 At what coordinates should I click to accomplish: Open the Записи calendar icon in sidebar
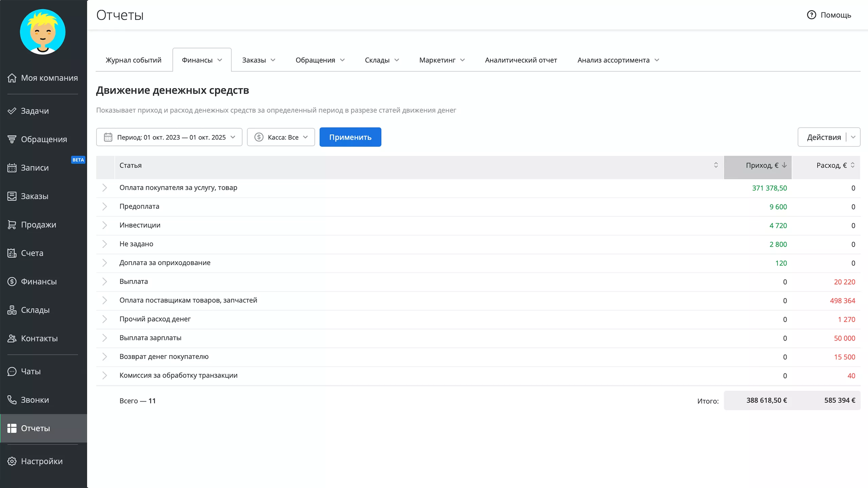[x=12, y=168]
